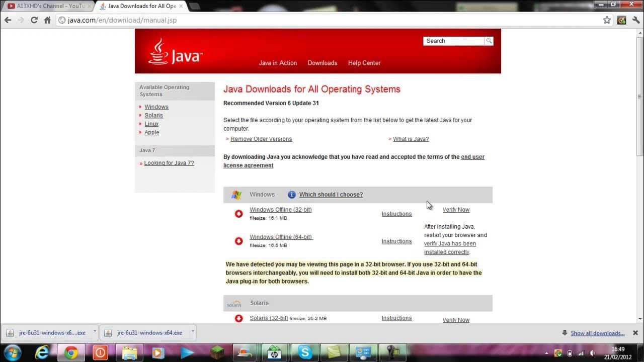The image size is (644, 362).
Task: Click red download icon for Solaris 32-bit
Action: [239, 318]
